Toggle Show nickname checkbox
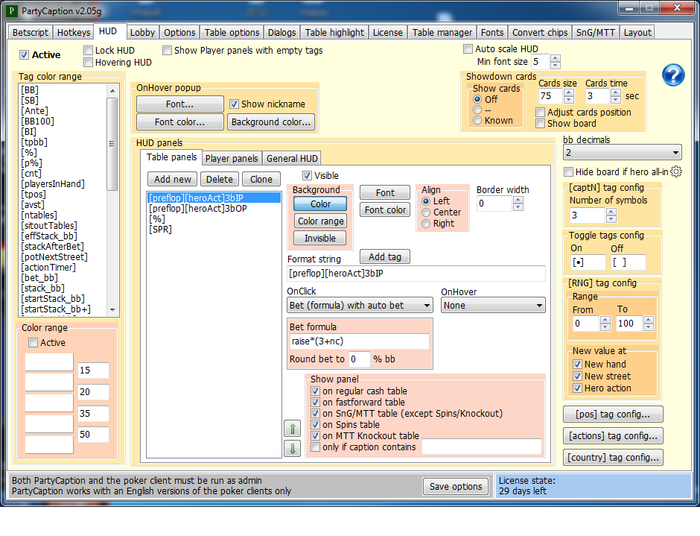The height and width of the screenshot is (536, 700). (234, 104)
